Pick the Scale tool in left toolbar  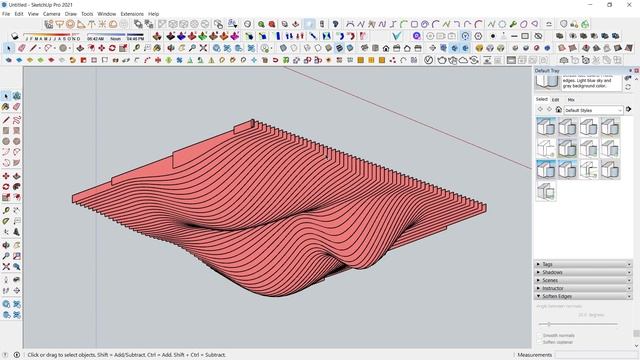[6, 197]
